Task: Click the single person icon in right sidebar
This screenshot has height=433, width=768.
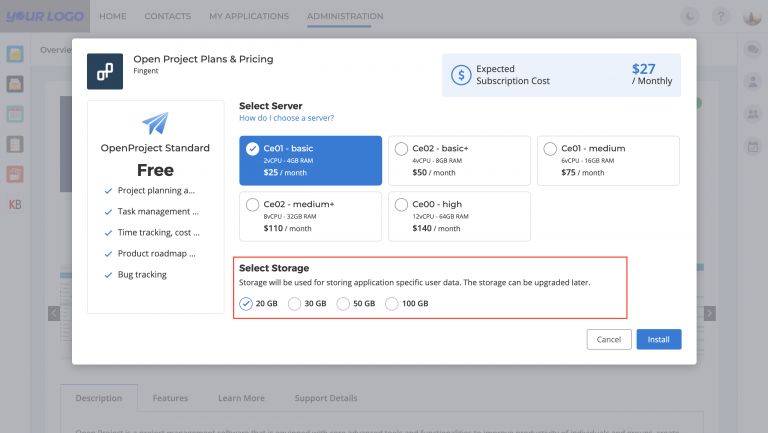Action: [x=753, y=81]
